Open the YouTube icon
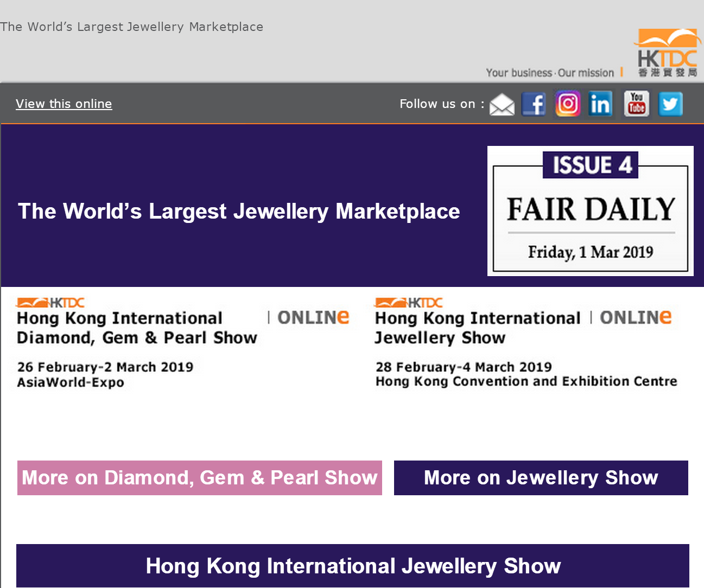The image size is (704, 588). point(636,104)
